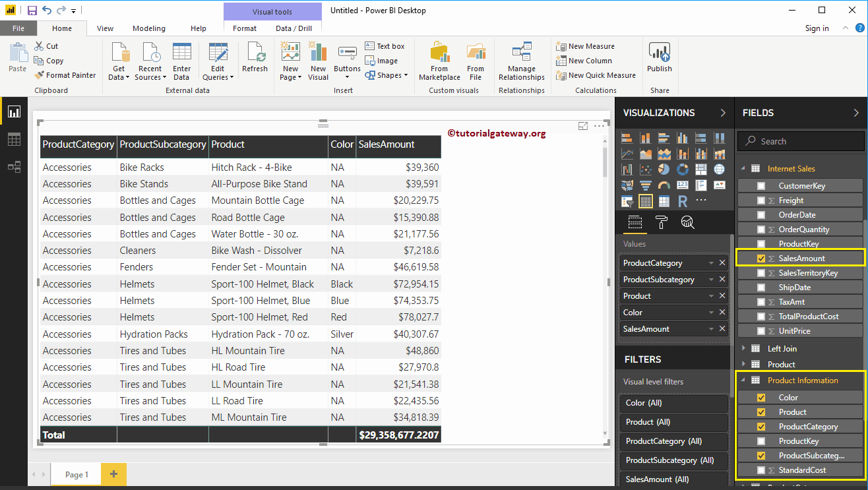Select the Funnel chart visualization icon
Viewport: 868px width, 490px height.
(x=646, y=185)
